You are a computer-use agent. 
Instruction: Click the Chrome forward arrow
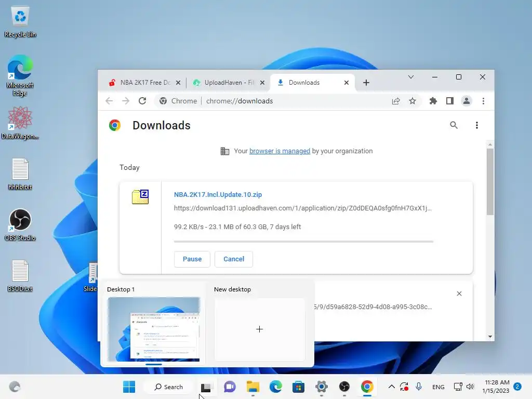pos(126,101)
